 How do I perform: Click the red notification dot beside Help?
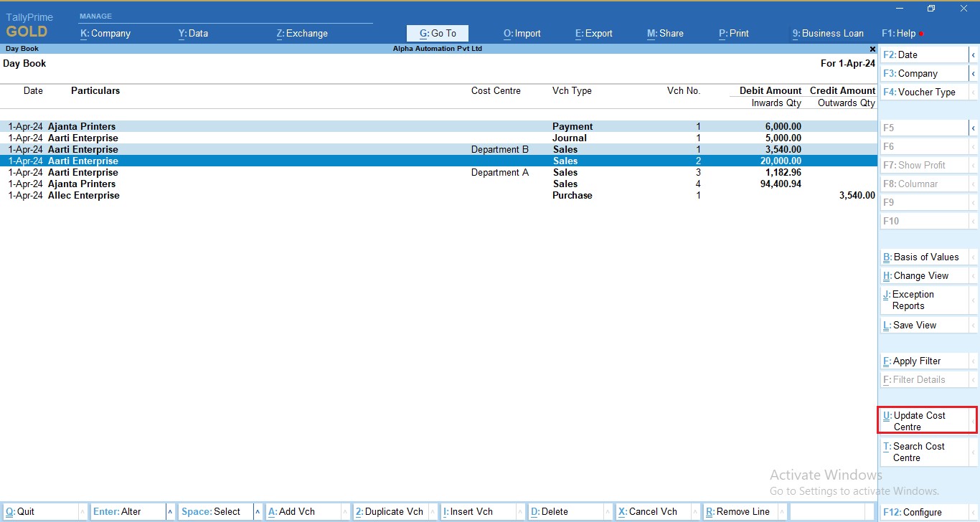[922, 34]
